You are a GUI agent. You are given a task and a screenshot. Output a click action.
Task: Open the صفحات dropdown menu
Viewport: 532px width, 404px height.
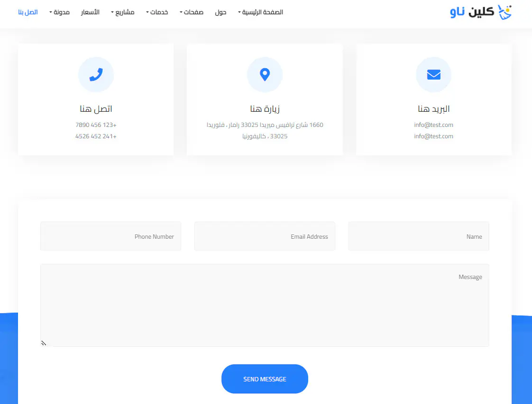191,12
